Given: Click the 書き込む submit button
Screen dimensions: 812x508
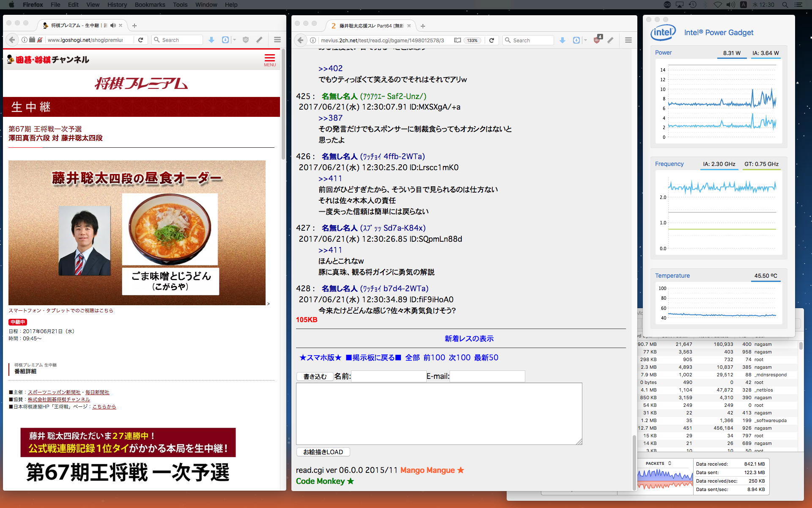Looking at the screenshot, I should point(315,376).
